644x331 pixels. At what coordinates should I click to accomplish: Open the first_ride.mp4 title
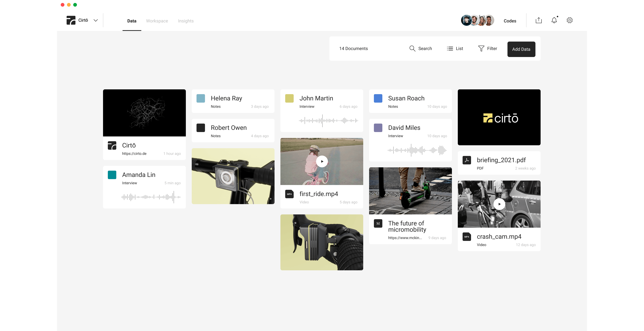click(319, 194)
